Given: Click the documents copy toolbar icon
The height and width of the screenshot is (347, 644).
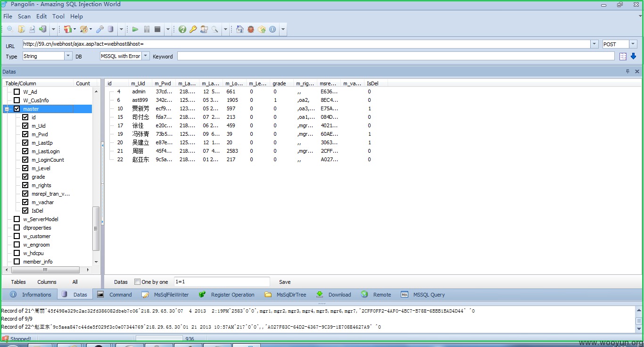Looking at the screenshot, I should (x=21, y=29).
